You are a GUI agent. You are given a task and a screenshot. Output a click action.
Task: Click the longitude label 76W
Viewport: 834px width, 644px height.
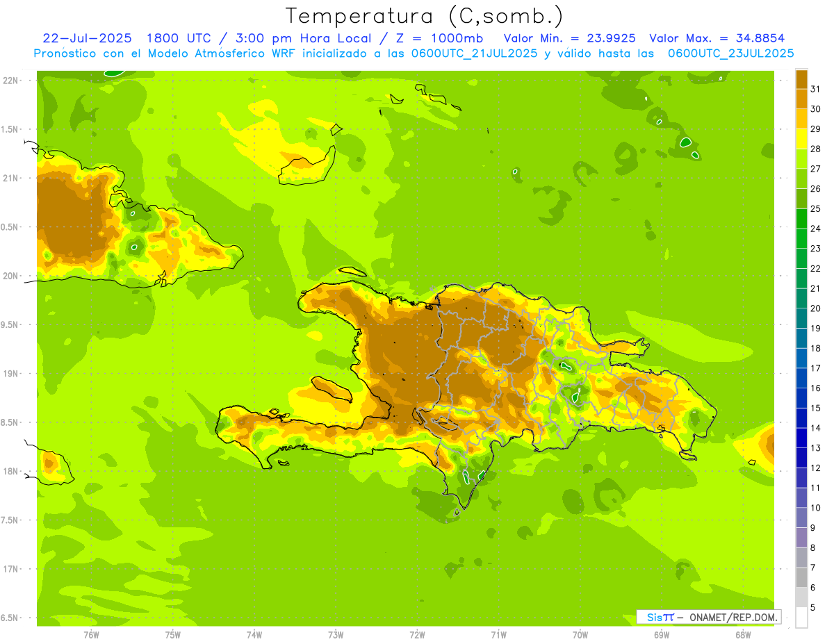[91, 634]
